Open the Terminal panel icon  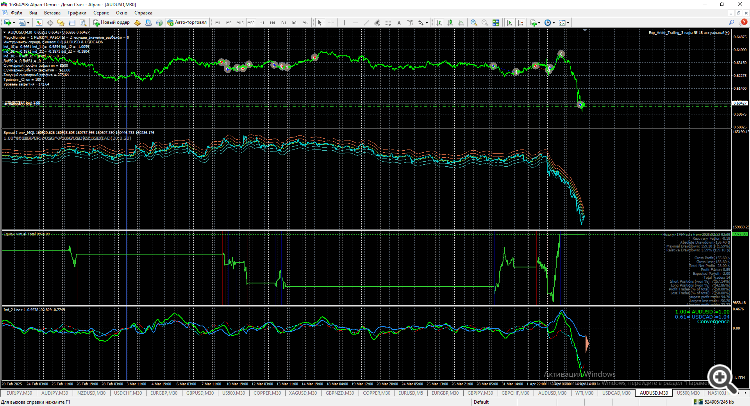[72, 22]
